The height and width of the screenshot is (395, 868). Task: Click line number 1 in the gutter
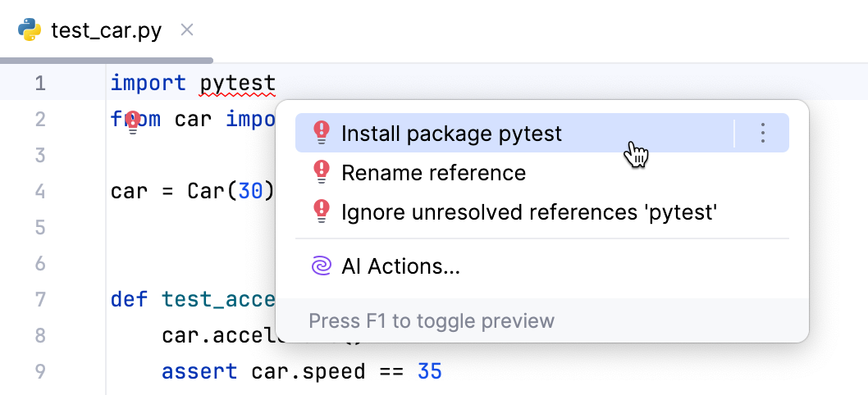click(x=39, y=83)
